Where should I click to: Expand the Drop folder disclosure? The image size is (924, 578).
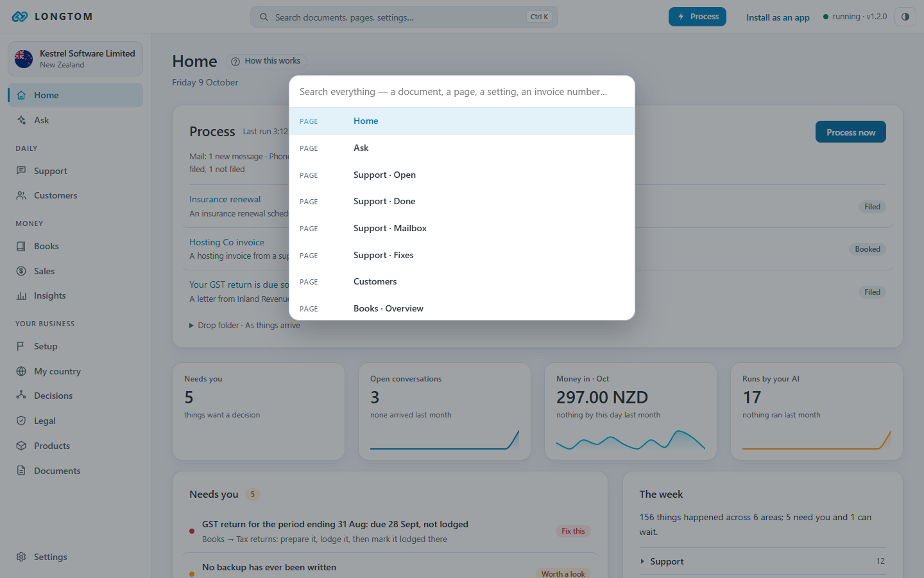point(244,326)
